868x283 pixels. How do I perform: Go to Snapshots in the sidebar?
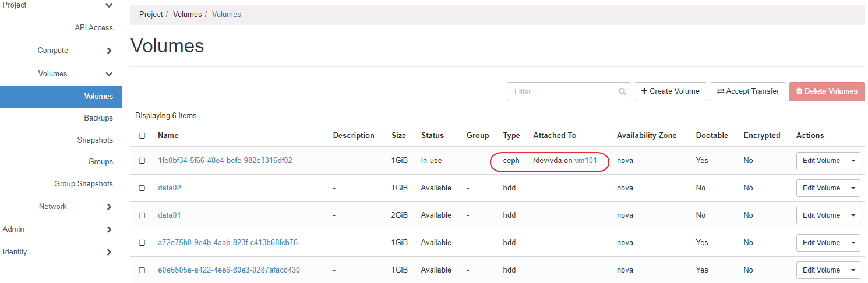[x=95, y=140]
